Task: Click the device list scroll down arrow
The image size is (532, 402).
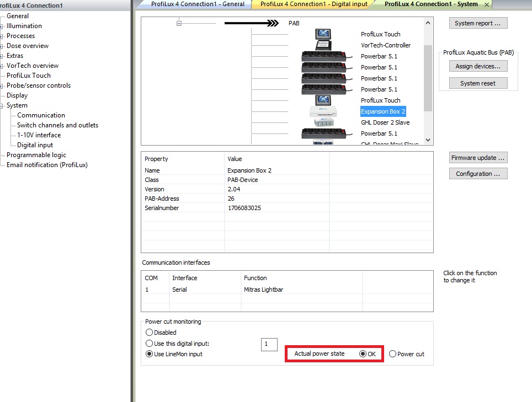Action: click(428, 140)
